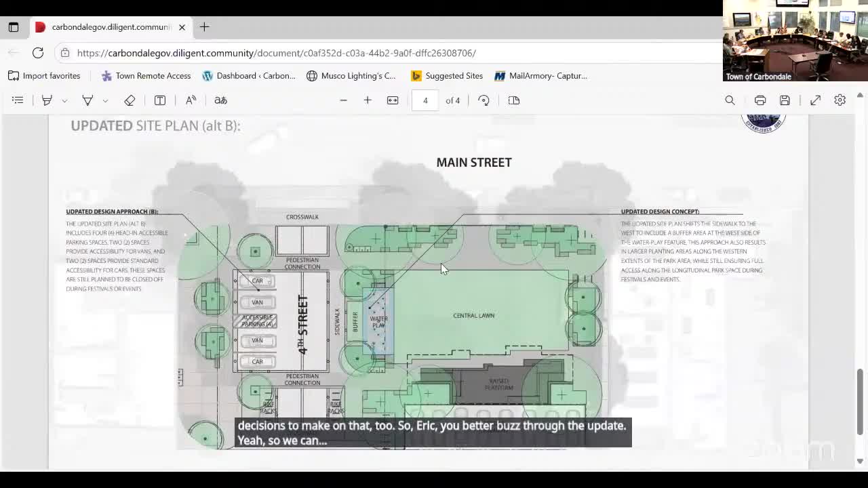Show the PDF table of contents
868x488 pixels.
pyautogui.click(x=18, y=100)
